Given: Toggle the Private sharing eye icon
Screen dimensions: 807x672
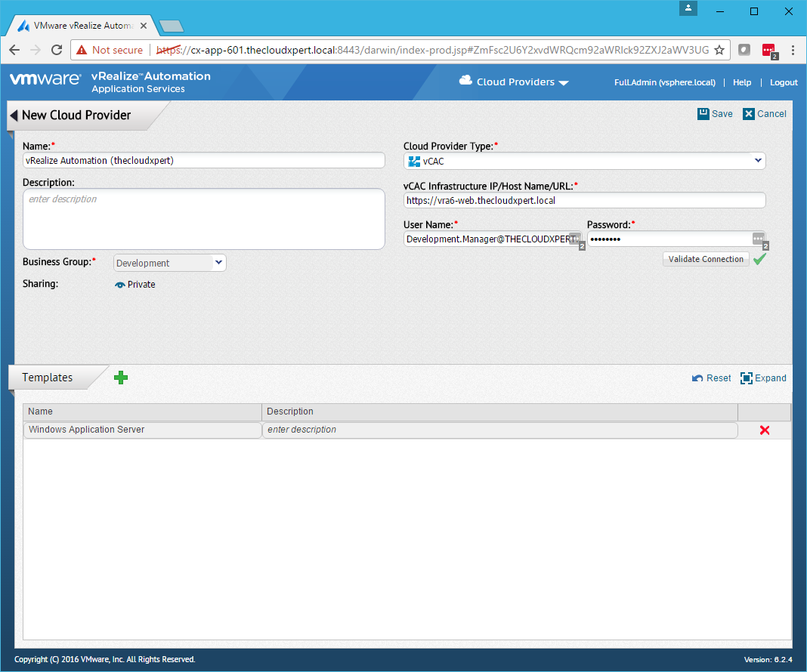Looking at the screenshot, I should click(119, 285).
